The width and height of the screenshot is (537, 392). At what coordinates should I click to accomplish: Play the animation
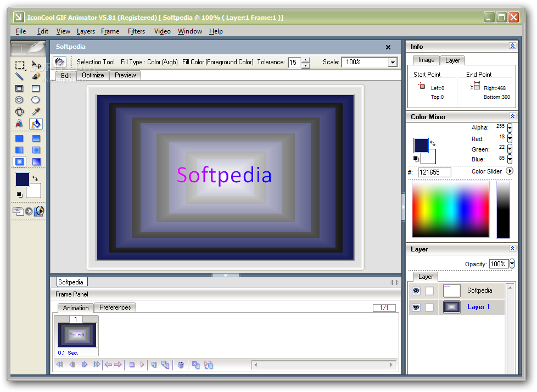142,364
